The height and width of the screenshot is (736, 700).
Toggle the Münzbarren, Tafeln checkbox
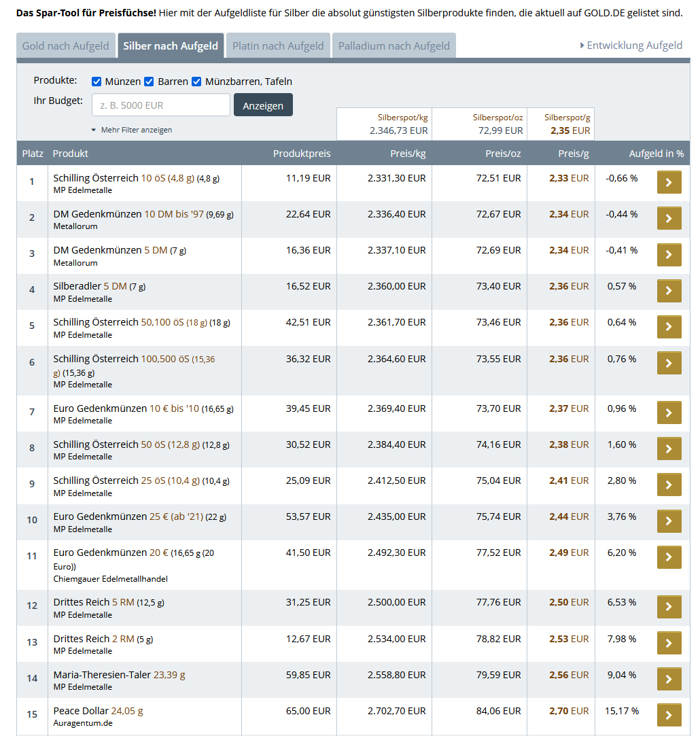(x=196, y=82)
